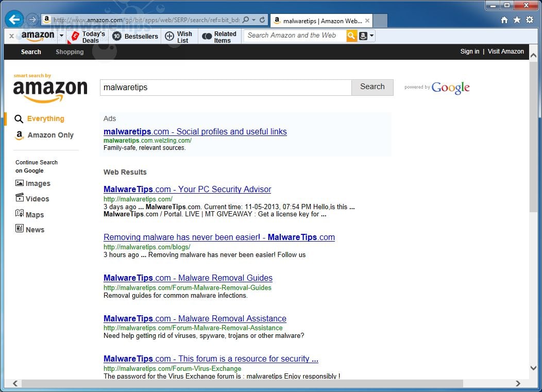Close the malwaretips Amazon Web tab

pos(367,21)
